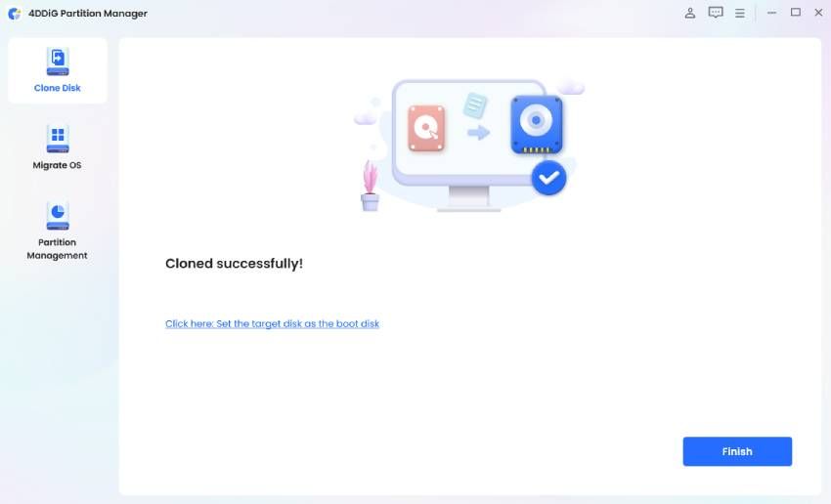Click the blue checkmark badge
Image resolution: width=831 pixels, height=504 pixels.
pyautogui.click(x=548, y=178)
